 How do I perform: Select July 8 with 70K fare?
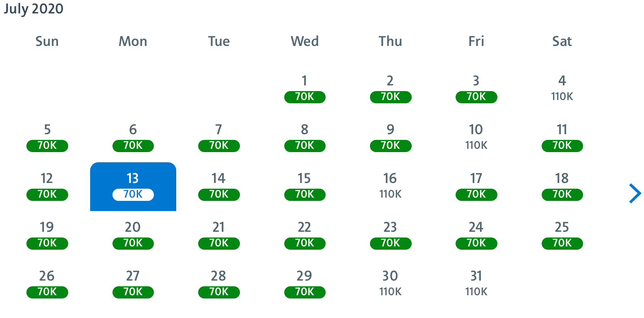[305, 138]
